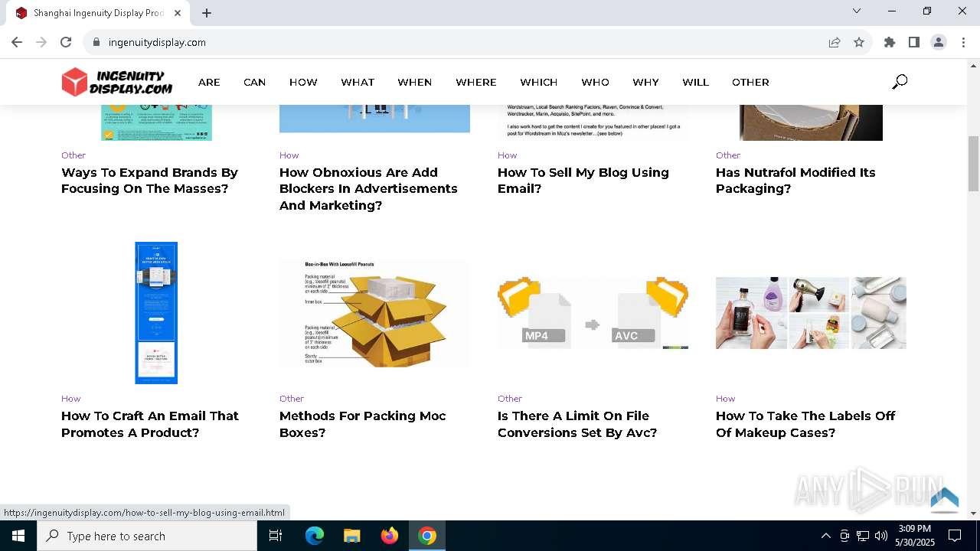Expand the tab search chevron

857,11
